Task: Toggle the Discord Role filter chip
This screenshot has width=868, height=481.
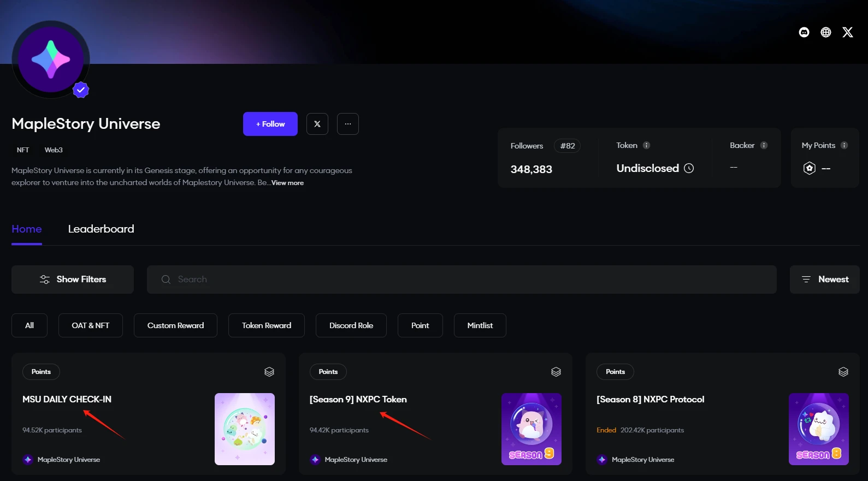Action: point(351,325)
